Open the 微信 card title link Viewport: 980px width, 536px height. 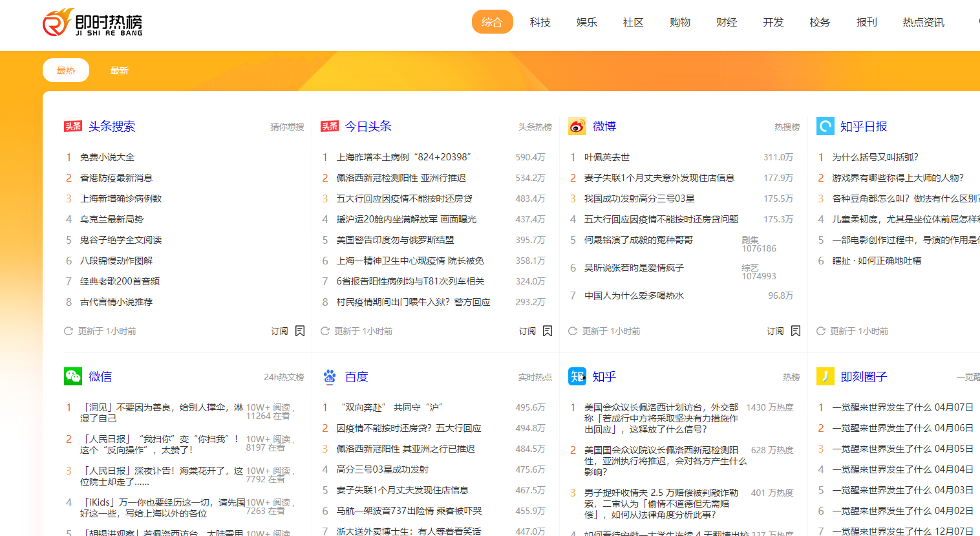100,376
